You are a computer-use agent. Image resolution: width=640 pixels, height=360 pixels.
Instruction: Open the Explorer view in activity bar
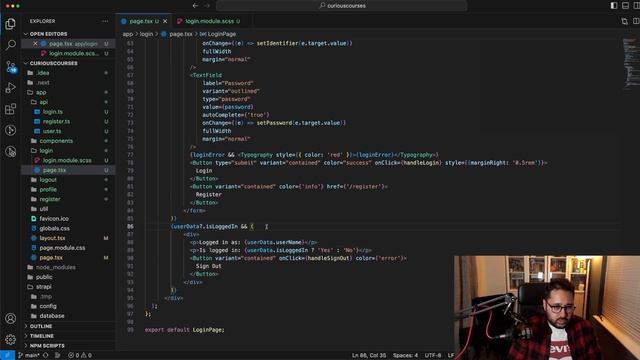point(11,24)
